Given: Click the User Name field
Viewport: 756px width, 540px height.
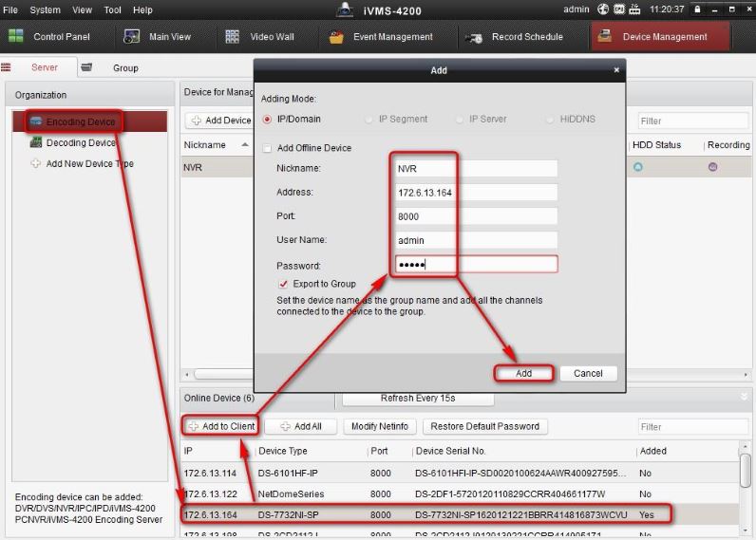Looking at the screenshot, I should pos(476,240).
